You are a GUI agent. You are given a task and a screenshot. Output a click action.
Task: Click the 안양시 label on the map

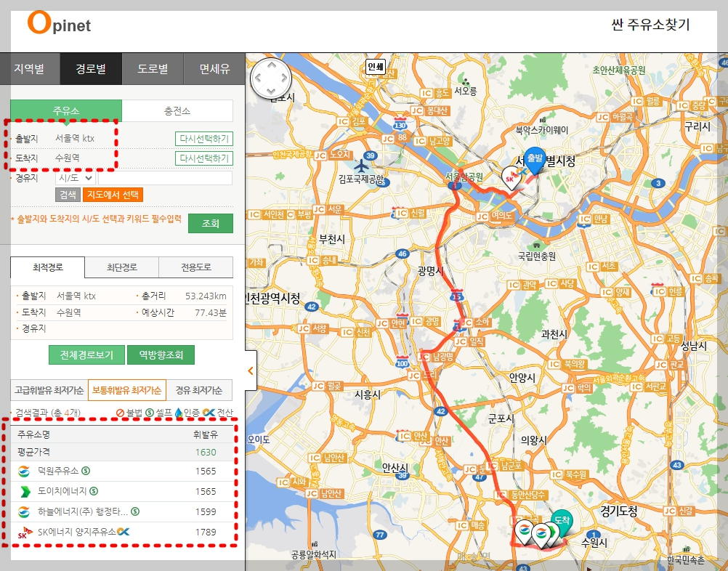pos(522,378)
